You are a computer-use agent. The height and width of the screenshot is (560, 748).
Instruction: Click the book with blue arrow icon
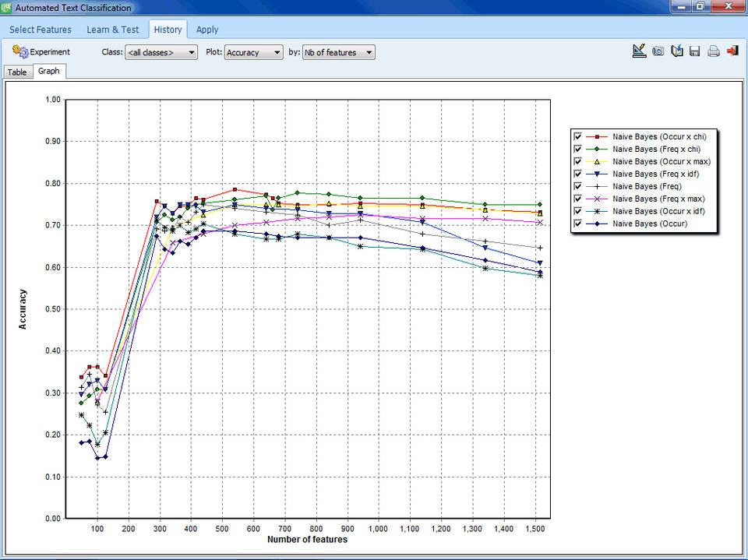click(677, 51)
